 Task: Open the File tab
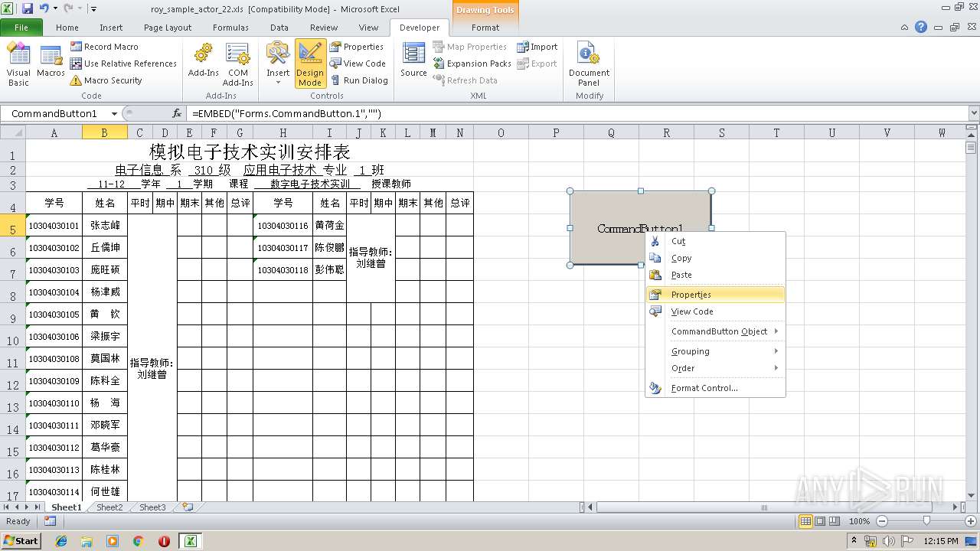[21, 28]
